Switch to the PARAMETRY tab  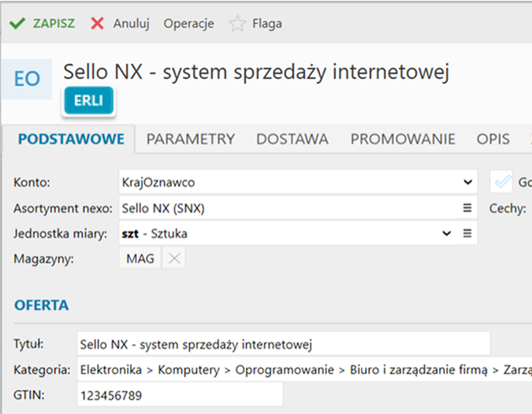pos(191,140)
